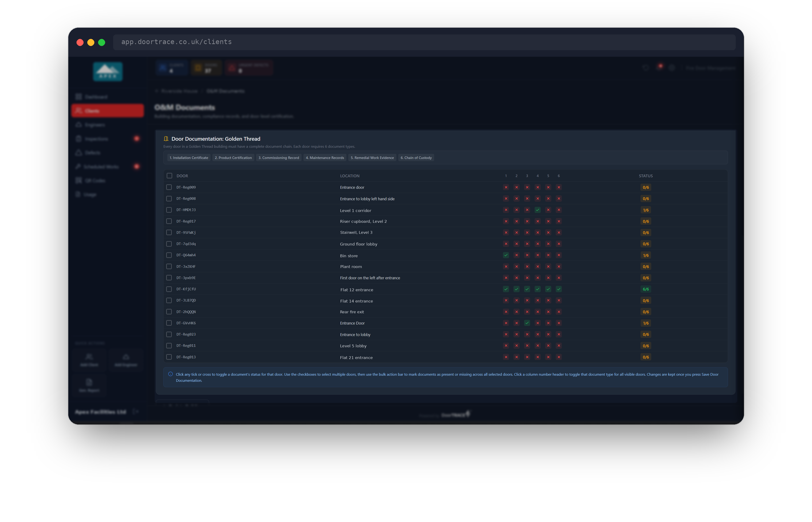The height and width of the screenshot is (522, 812).
Task: Click the location 'Entrance to lobby left hand side'
Action: (367, 199)
